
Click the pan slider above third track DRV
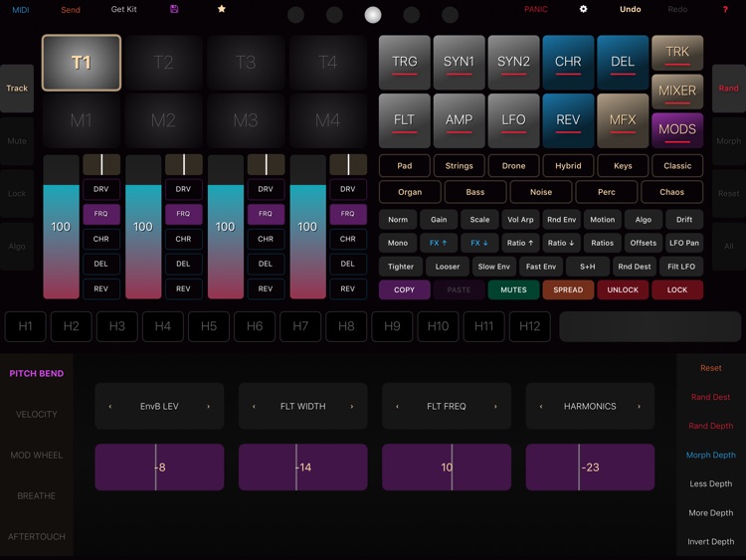266,165
